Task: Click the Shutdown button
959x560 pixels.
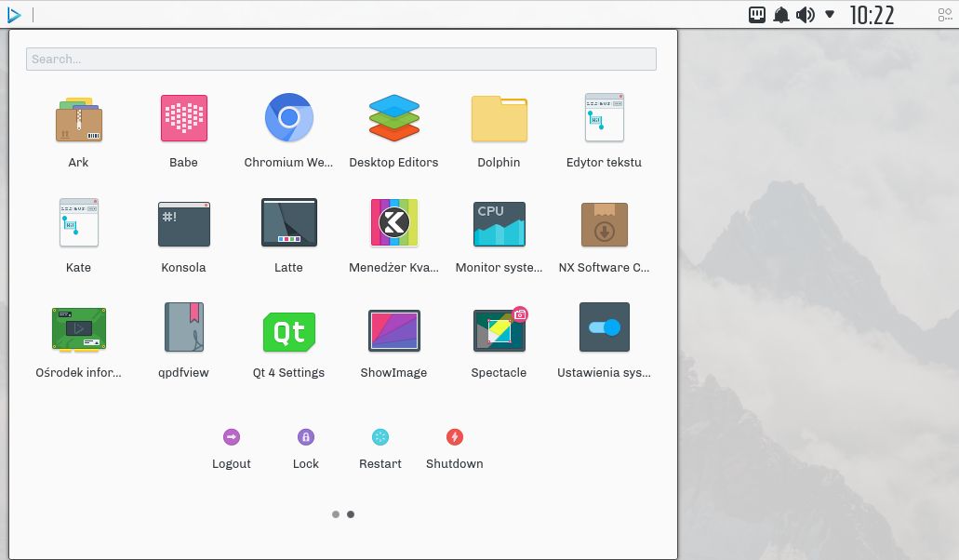Action: tap(455, 448)
